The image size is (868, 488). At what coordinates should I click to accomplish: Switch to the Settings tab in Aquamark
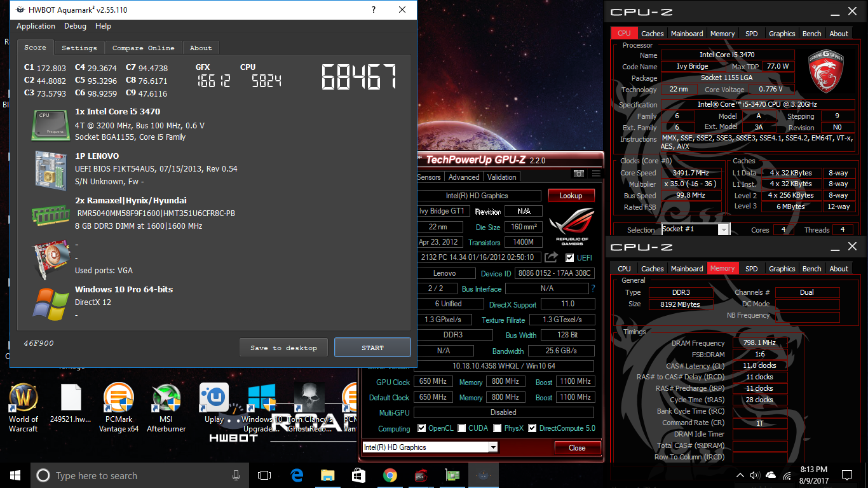pyautogui.click(x=79, y=48)
